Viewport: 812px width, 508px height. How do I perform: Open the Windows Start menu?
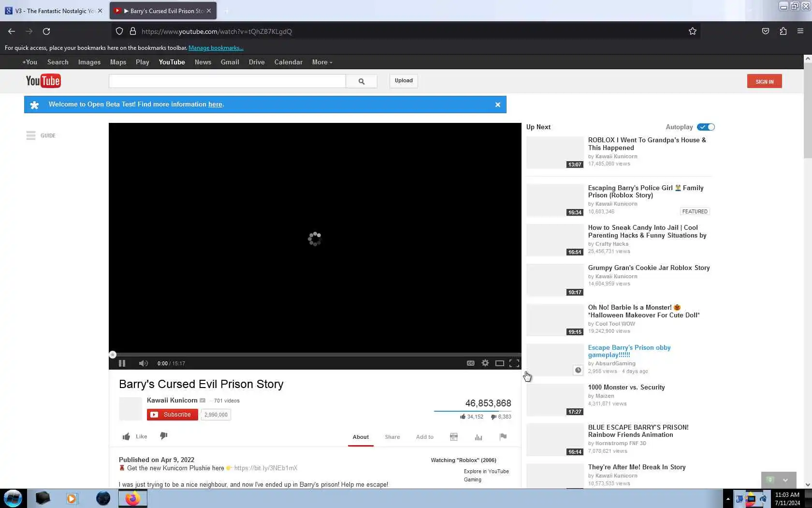point(13,498)
